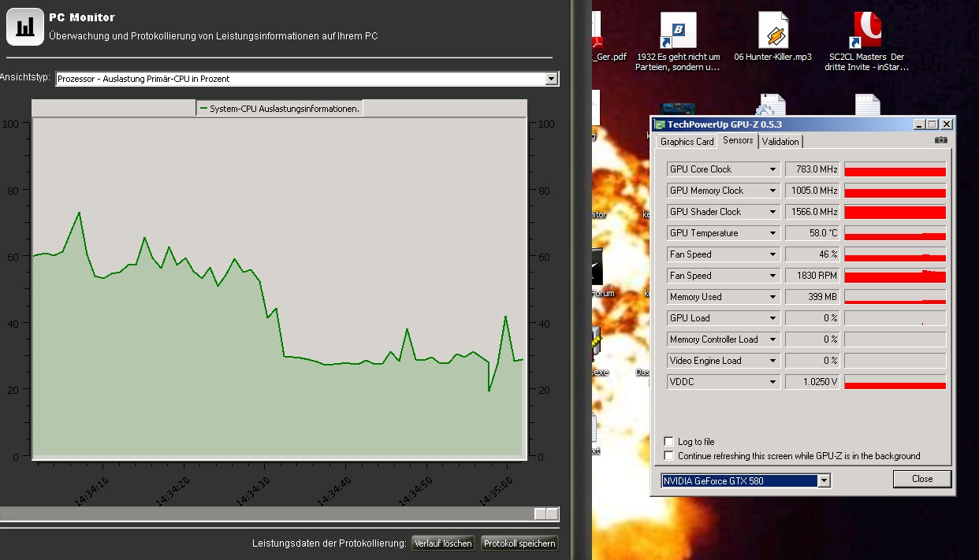
Task: Select 'SC2CL Masters Der dritte Invite' Opera shortcut
Action: pyautogui.click(x=866, y=43)
